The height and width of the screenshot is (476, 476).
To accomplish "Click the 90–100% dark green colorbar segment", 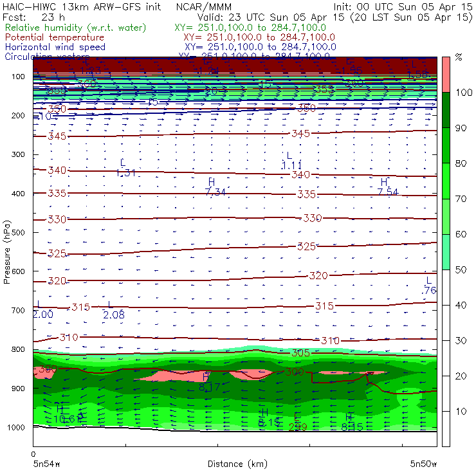I will click(446, 110).
